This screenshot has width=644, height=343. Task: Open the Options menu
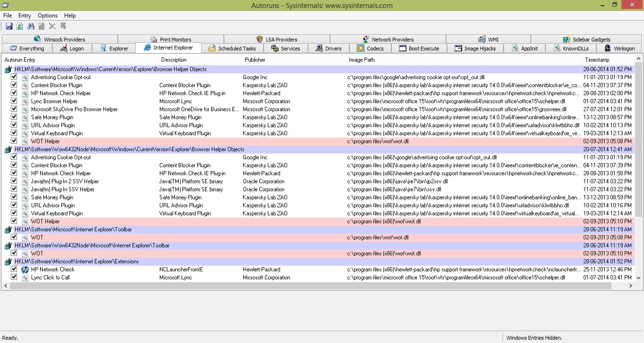click(x=48, y=16)
